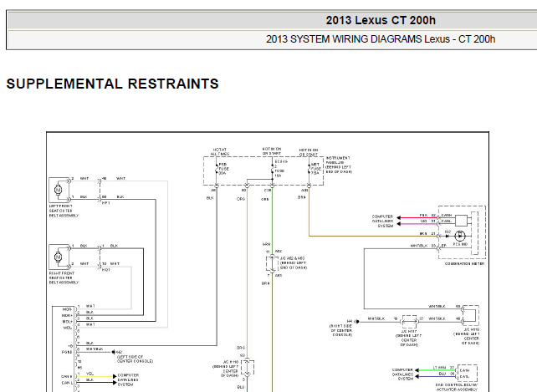Viewport: 537px width, 392px height.
Task: Click the H42 ground symbol left of center console
Action: click(114, 352)
